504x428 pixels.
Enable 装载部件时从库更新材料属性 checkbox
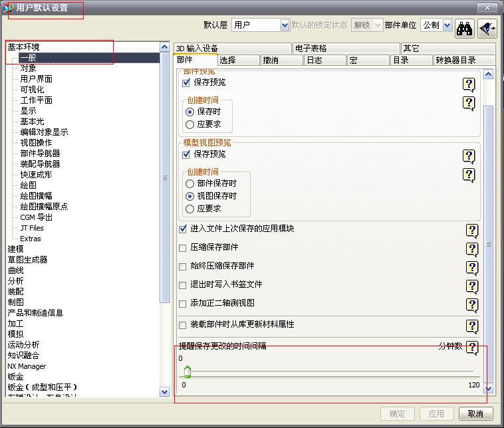tap(183, 325)
